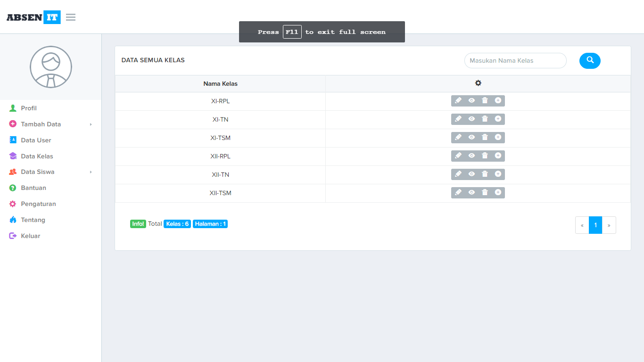View XI-RPL details using the eye icon
The width and height of the screenshot is (644, 362).
pyautogui.click(x=471, y=100)
